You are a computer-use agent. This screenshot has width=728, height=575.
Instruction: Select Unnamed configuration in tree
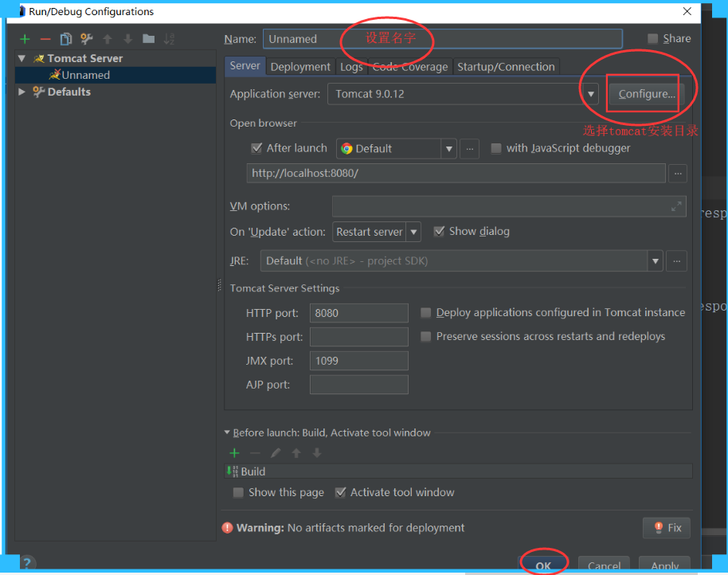tap(115, 75)
